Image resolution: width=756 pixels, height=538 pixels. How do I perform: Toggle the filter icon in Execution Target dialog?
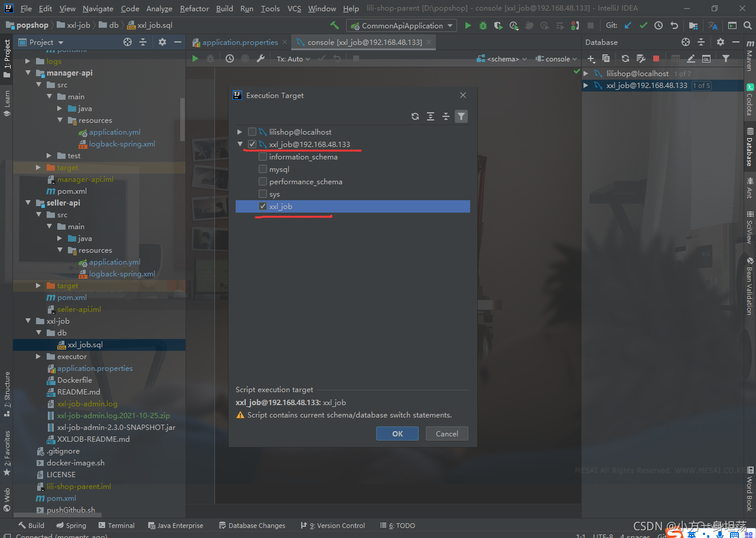click(461, 116)
